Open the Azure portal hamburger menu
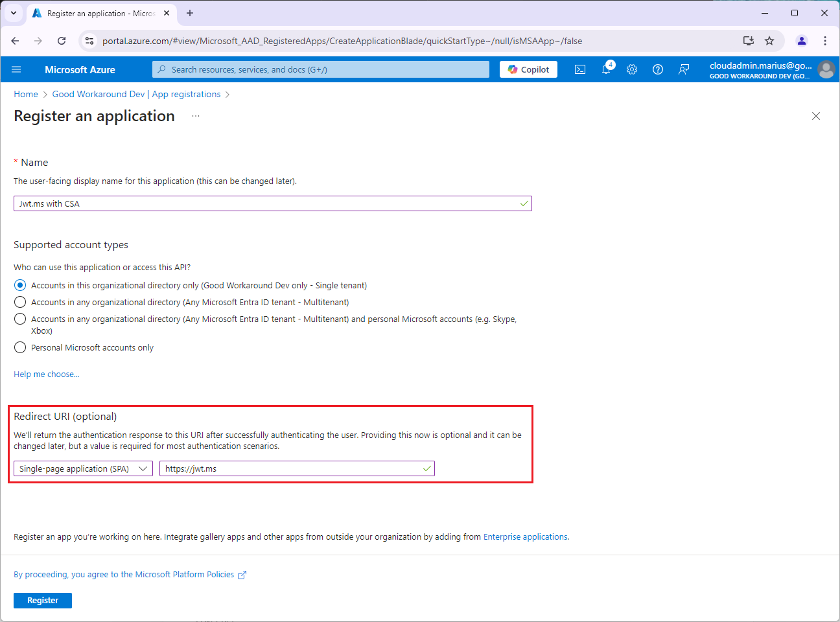 pos(16,69)
